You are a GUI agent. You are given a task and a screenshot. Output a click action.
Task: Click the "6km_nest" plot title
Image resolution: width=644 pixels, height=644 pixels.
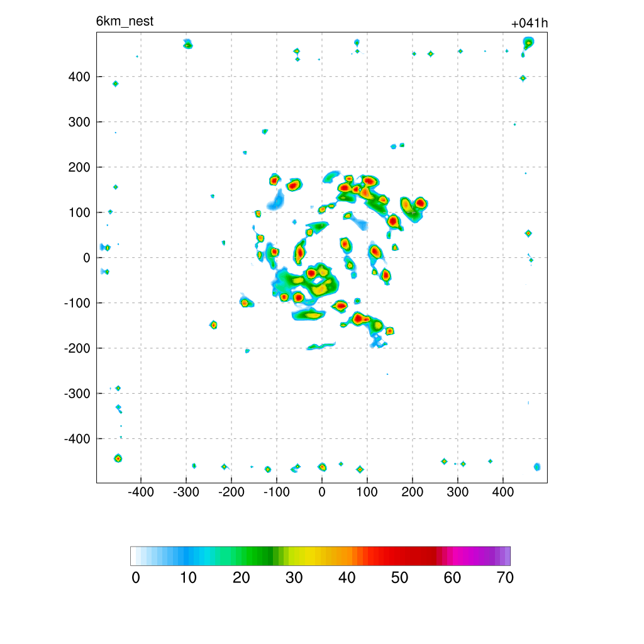pyautogui.click(x=125, y=21)
